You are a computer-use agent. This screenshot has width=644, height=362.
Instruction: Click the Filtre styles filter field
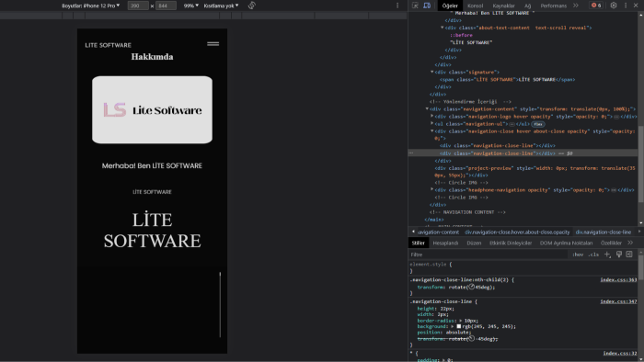[489, 255]
